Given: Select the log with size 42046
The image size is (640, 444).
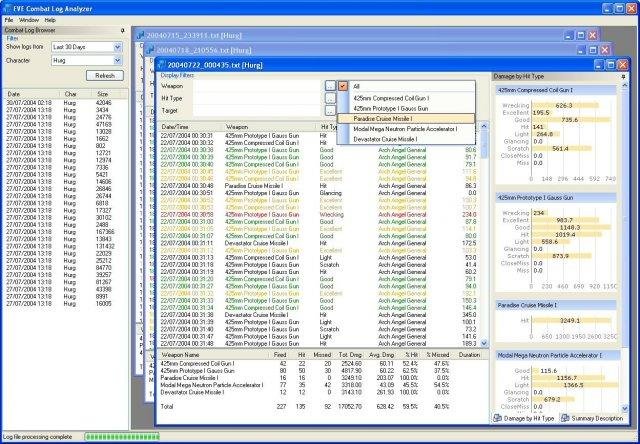Looking at the screenshot, I should [x=64, y=103].
